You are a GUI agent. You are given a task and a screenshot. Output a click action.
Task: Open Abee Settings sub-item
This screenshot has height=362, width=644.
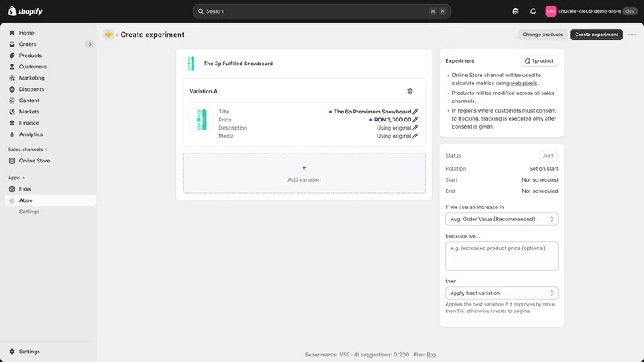pyautogui.click(x=29, y=212)
